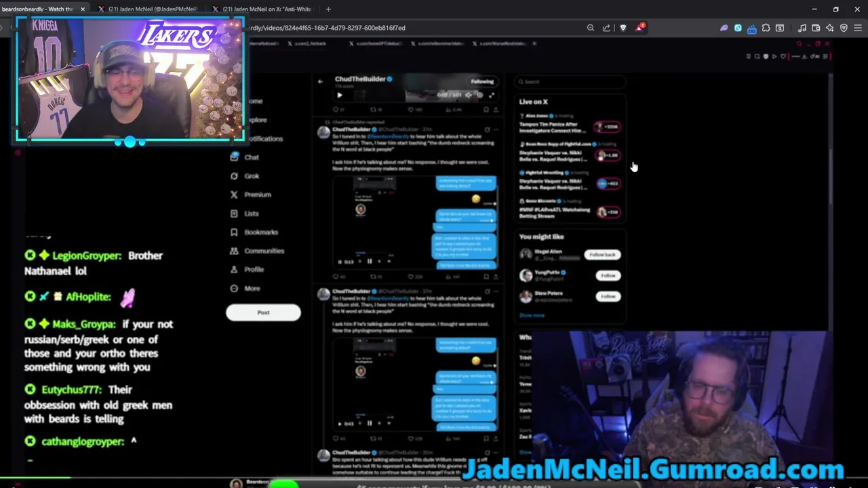Viewport: 868px width, 488px height.
Task: Open #MNF #LARvsATL Watchalong live stream
Action: coord(570,209)
